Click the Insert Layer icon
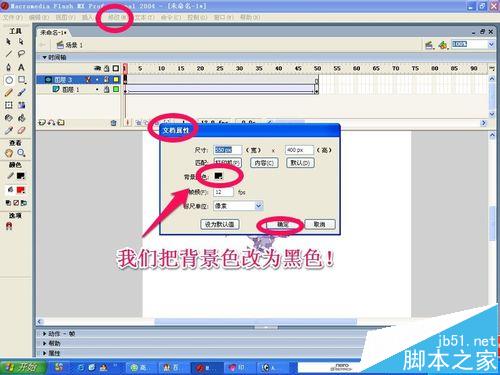Screen dimensions: 500x375 pos(42,123)
